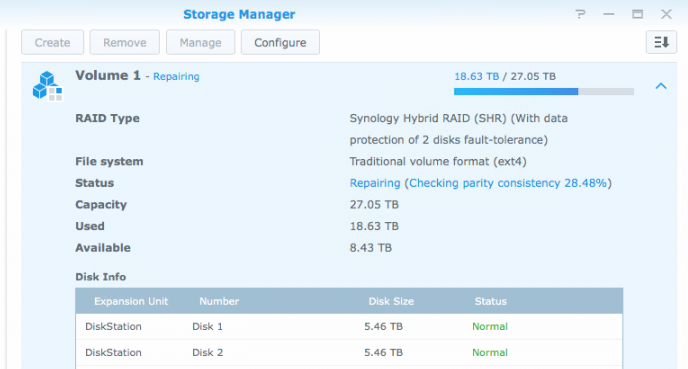Click the Create button

tap(52, 43)
